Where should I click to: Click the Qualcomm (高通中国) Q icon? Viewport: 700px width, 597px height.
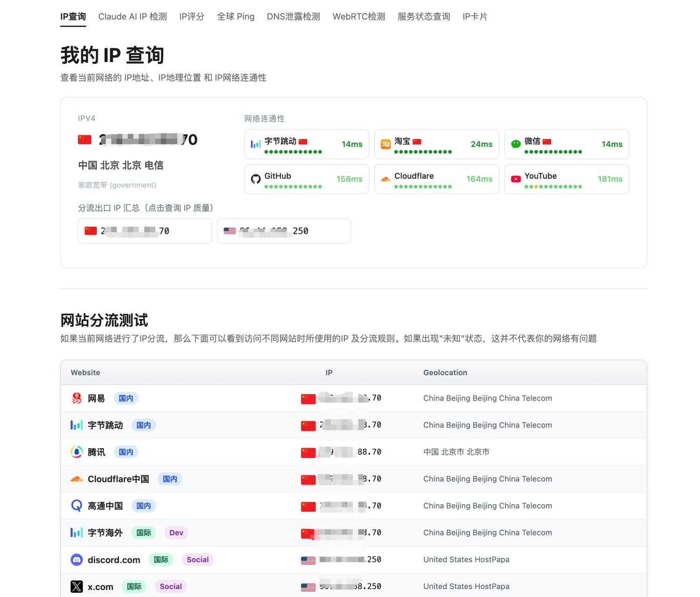pos(77,506)
